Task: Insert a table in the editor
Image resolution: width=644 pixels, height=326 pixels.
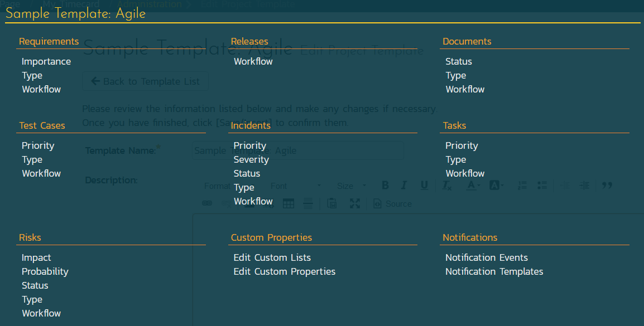Action: (288, 203)
